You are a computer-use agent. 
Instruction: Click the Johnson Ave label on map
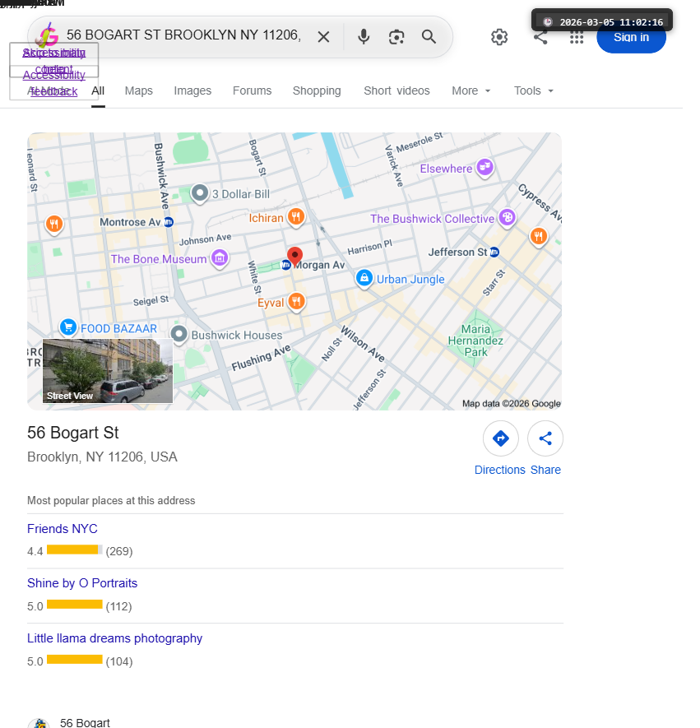[205, 239]
